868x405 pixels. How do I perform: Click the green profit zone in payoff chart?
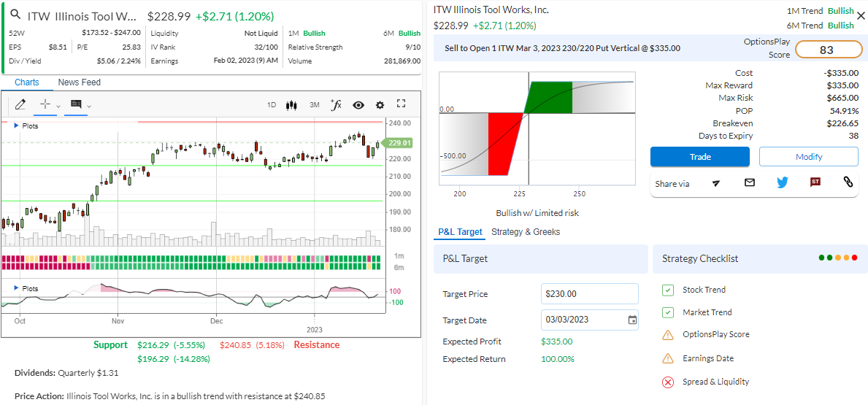point(548,97)
